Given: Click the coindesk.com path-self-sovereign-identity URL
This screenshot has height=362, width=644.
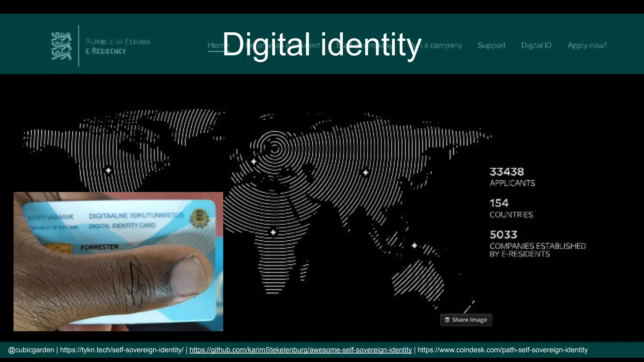Looking at the screenshot, I should (x=502, y=350).
